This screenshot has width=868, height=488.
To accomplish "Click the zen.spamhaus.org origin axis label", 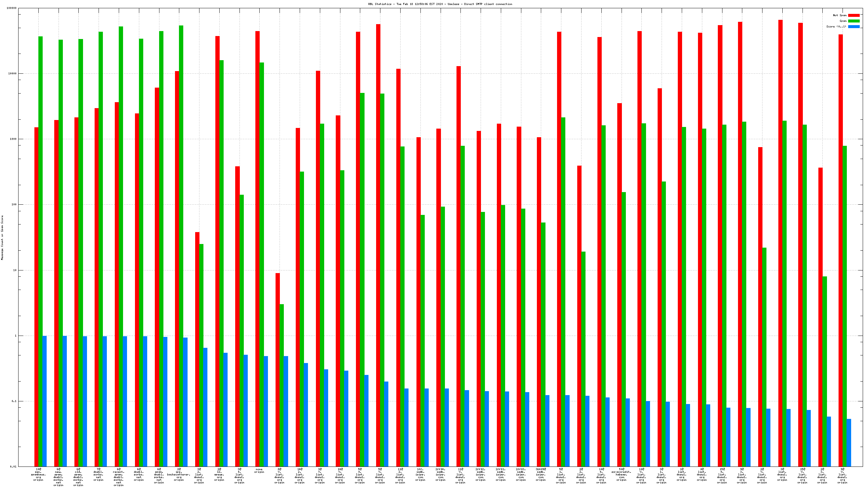I will click(x=38, y=474).
